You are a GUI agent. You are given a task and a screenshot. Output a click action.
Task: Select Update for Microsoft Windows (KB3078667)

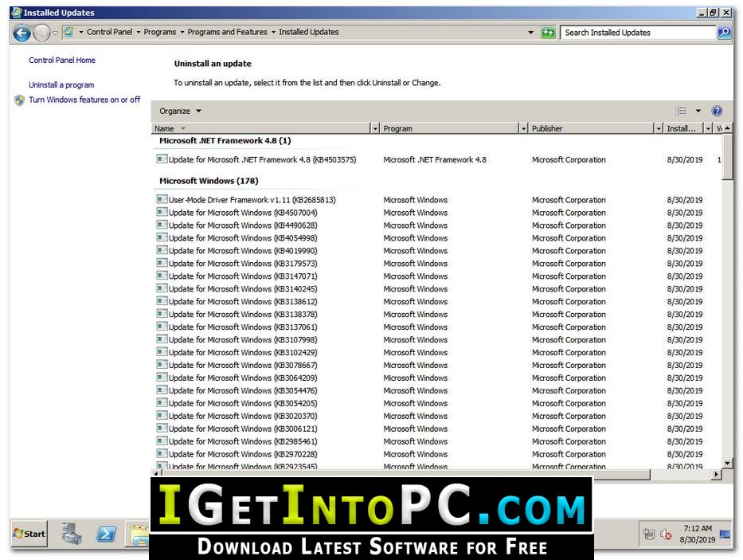coord(243,365)
